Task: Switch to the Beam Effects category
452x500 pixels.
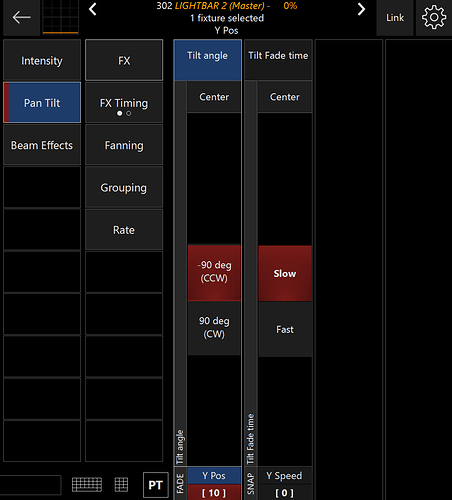Action: click(x=42, y=145)
